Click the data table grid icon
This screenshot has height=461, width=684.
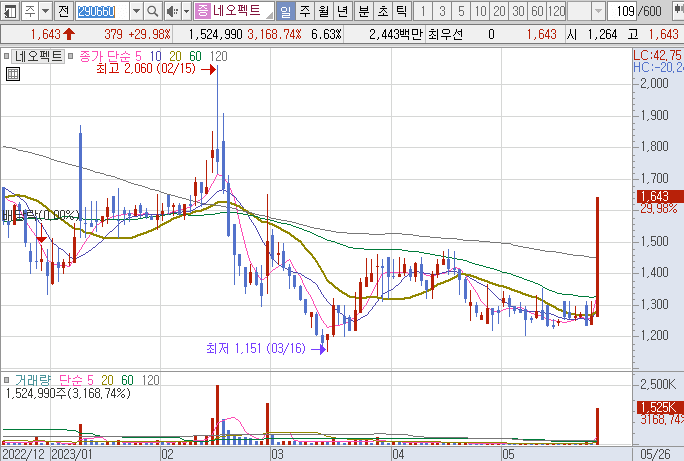click(x=13, y=74)
